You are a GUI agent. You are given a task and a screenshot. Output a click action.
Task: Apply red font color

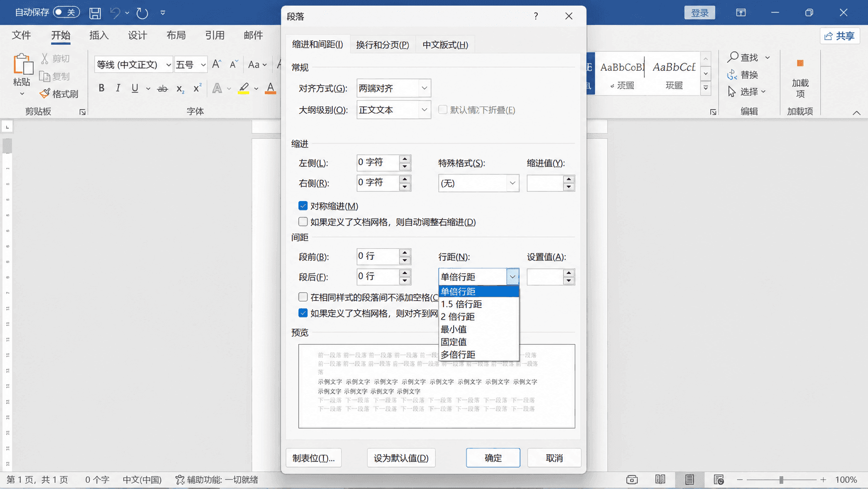click(270, 88)
